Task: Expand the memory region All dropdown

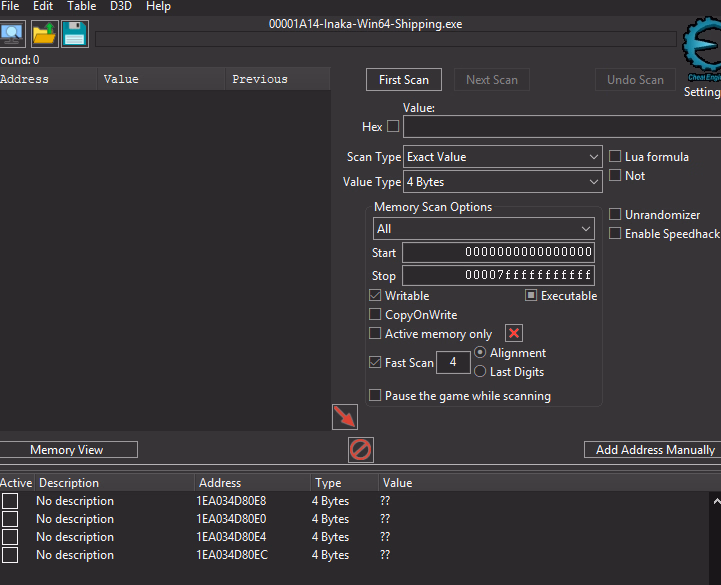Action: (484, 229)
